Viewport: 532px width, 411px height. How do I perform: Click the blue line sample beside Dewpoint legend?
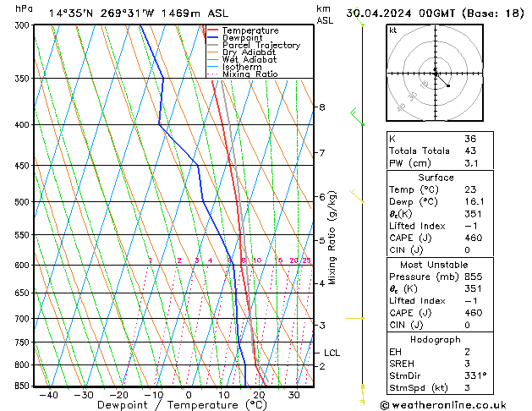213,38
